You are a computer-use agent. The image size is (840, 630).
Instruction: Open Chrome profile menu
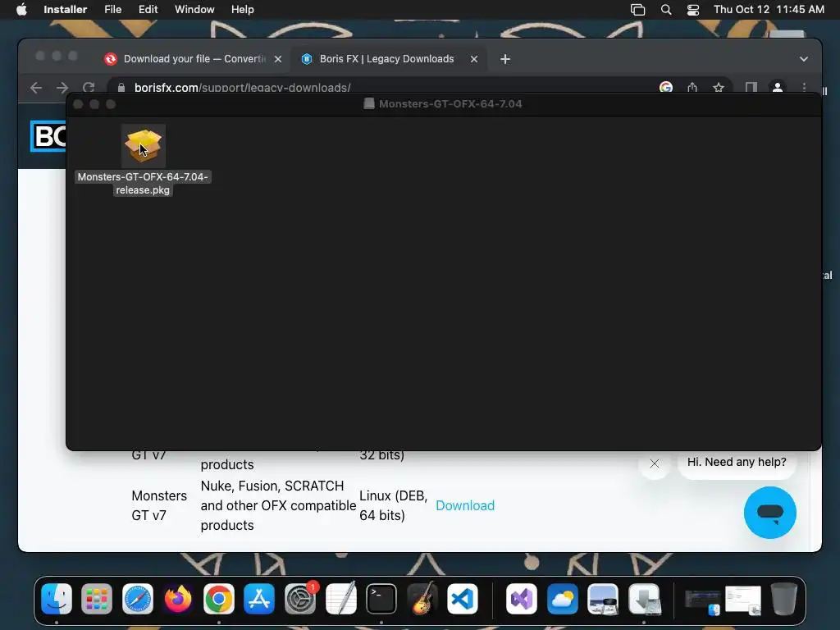coord(778,87)
